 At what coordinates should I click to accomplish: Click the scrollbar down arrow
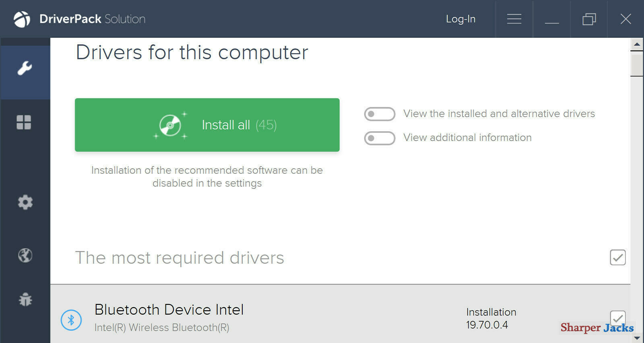coord(637,338)
